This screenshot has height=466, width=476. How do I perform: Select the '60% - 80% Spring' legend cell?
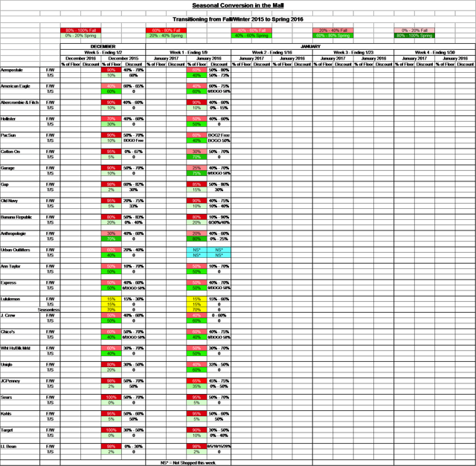[x=333, y=36]
